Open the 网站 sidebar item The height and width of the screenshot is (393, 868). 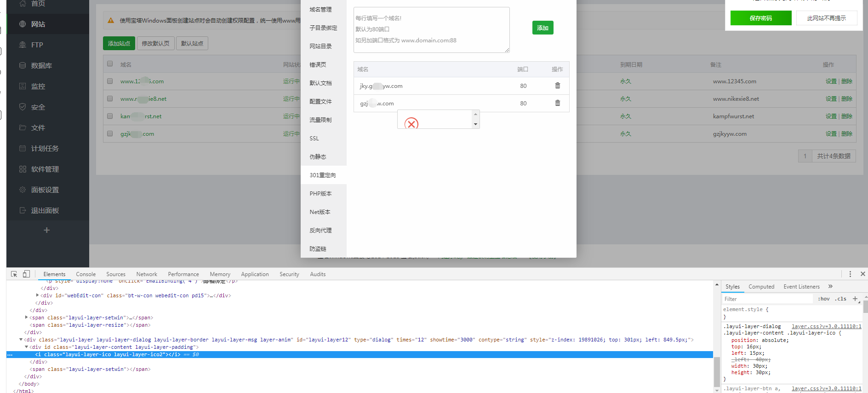point(48,24)
